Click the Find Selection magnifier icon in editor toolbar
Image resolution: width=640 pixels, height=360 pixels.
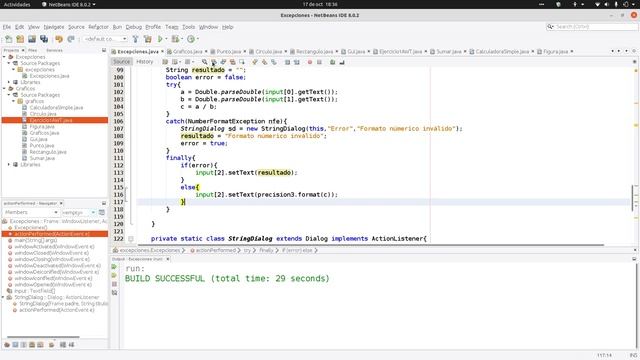[x=204, y=62]
